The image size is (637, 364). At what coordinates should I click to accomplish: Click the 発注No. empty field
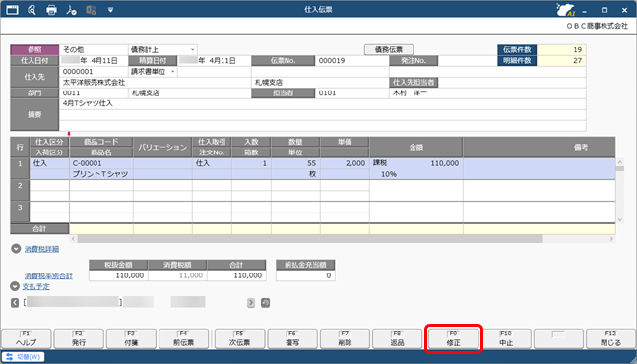click(468, 60)
